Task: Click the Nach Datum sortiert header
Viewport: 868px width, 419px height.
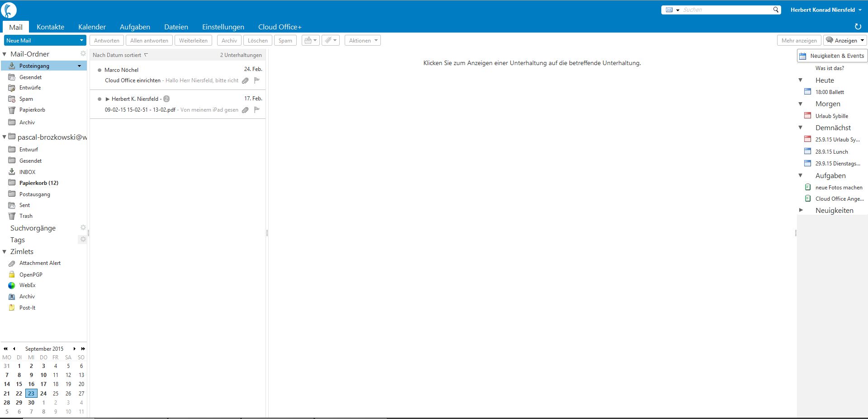Action: point(120,55)
